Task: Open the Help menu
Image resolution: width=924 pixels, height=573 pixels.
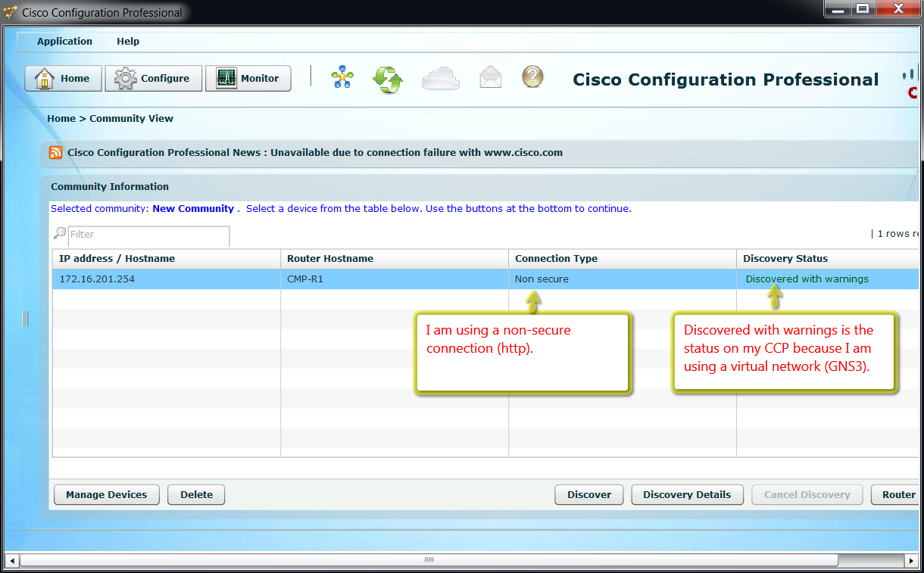Action: tap(128, 42)
